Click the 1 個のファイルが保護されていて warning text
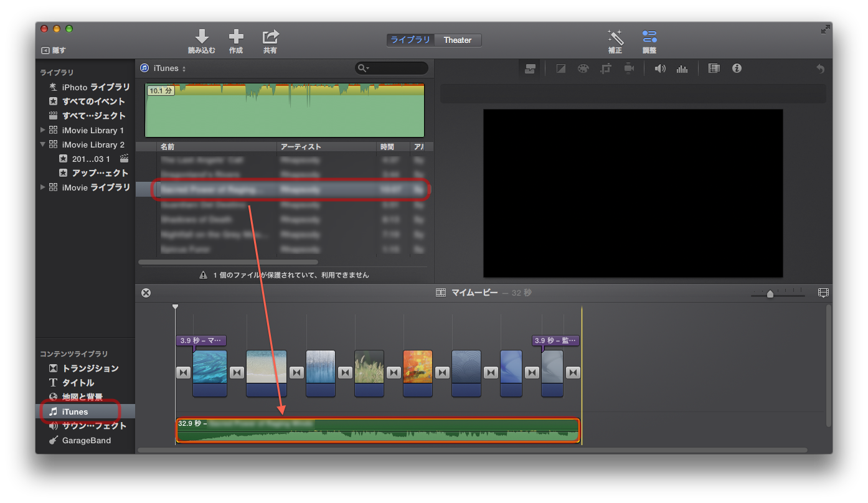 291,275
